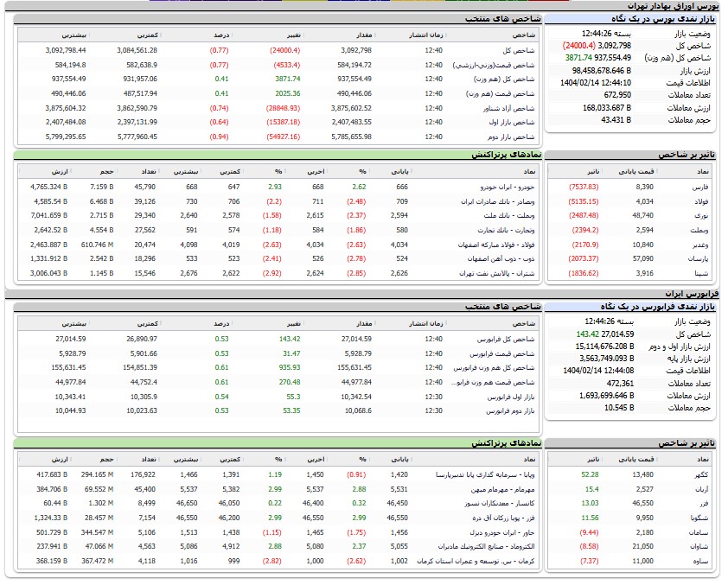728x585 pixels.
Task: Open the نوری symbol in the index-impact list
Action: (x=701, y=216)
